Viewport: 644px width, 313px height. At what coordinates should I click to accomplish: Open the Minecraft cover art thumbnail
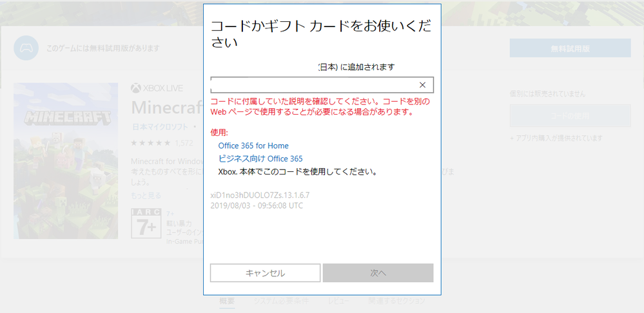66,161
